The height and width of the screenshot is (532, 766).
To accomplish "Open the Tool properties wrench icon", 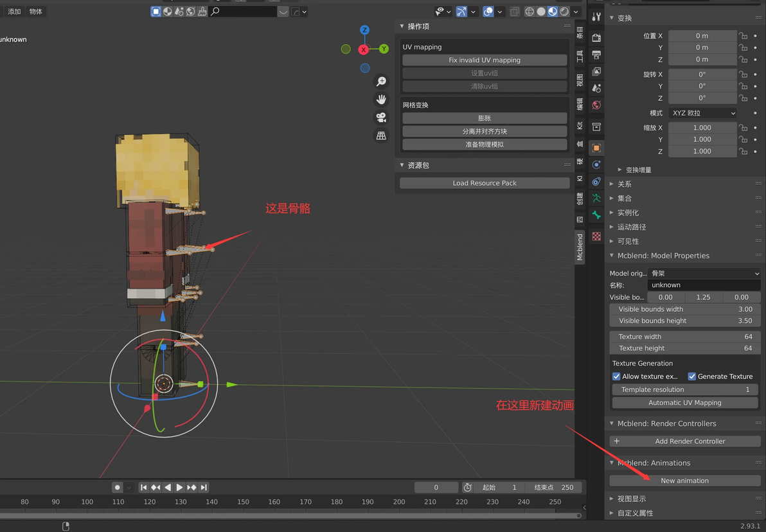I will click(x=596, y=17).
